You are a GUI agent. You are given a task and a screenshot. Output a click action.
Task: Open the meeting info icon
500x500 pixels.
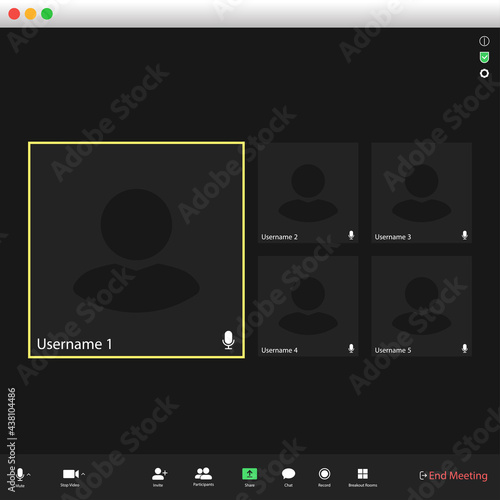click(484, 41)
